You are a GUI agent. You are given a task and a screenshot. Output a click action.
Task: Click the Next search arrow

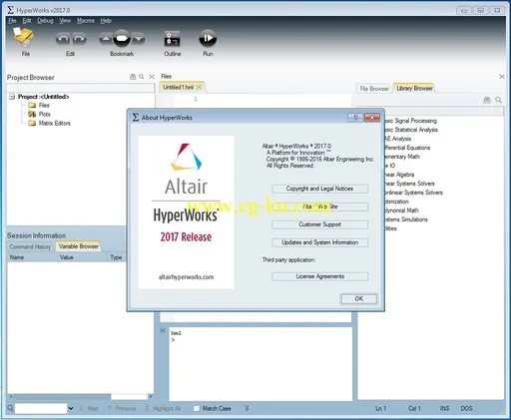(89, 408)
